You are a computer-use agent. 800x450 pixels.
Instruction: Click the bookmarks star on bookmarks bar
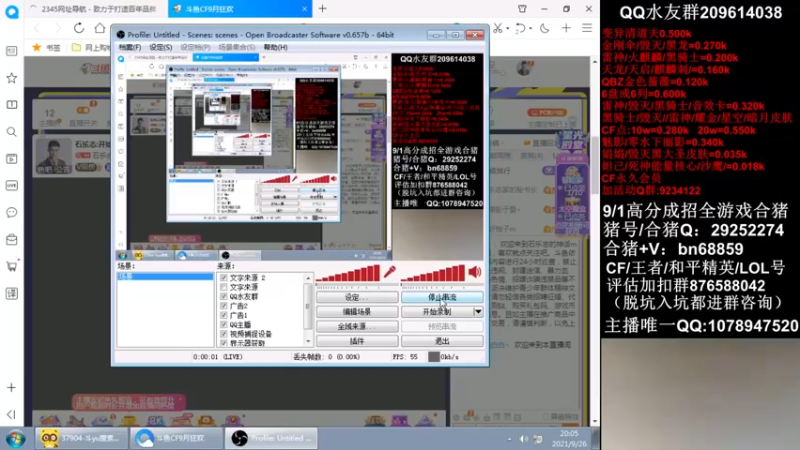pyautogui.click(x=37, y=47)
